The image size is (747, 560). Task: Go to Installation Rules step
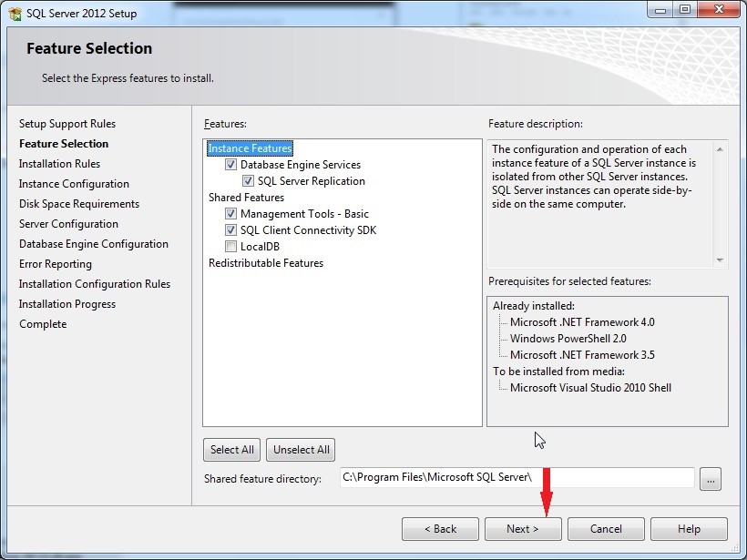[x=59, y=163]
